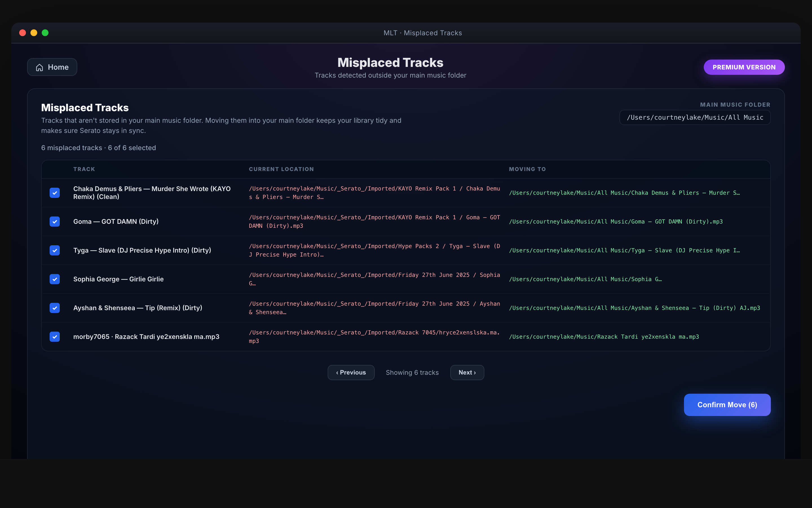This screenshot has height=508, width=812.
Task: Select track morby7065 · Razack Tardi ye2xenskla ma.mp3
Action: pos(146,337)
